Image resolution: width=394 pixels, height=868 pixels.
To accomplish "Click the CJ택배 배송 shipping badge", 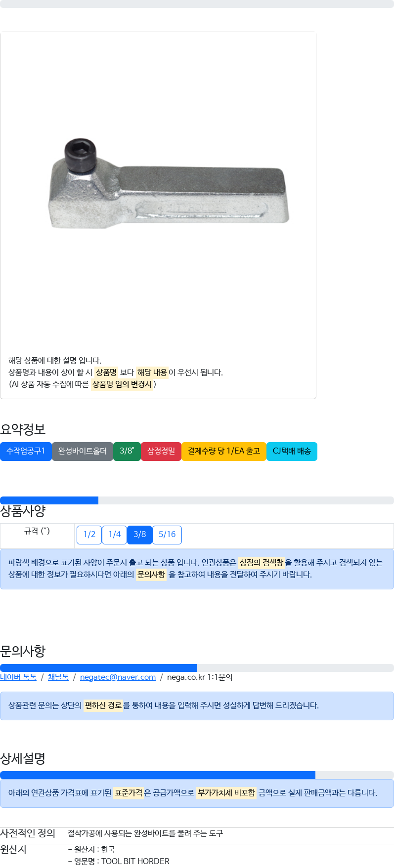I will 292,451.
